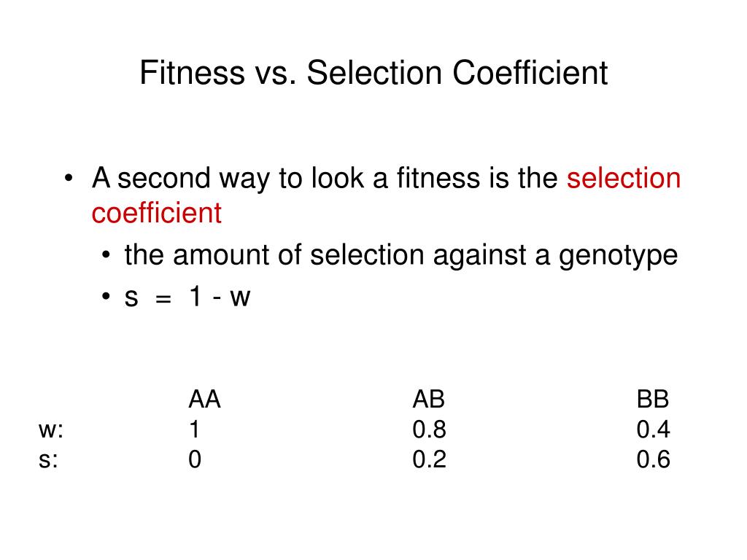Screen dimensions: 747x560
Task: Click the bullet before 's = 1 - w'
Action: [x=106, y=297]
